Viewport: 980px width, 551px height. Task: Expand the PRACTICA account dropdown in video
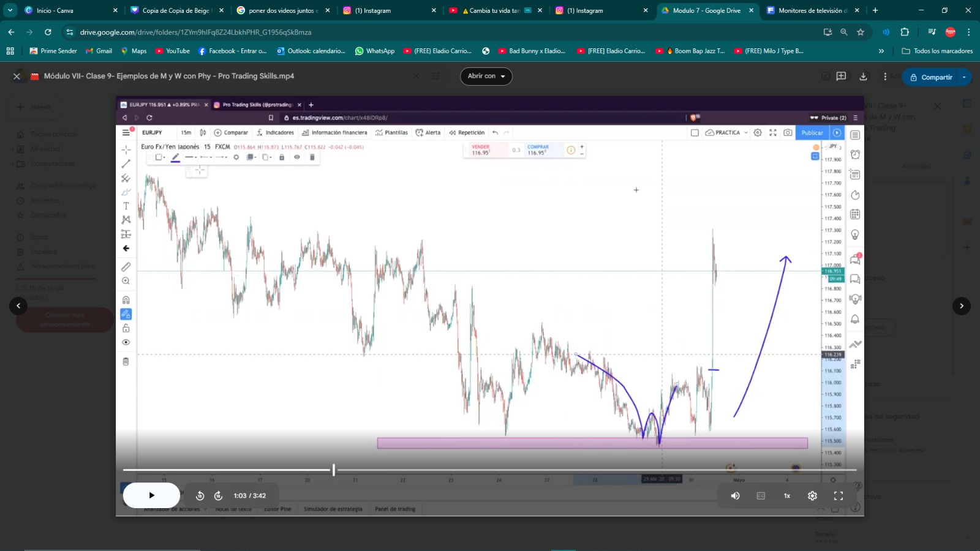pos(726,132)
